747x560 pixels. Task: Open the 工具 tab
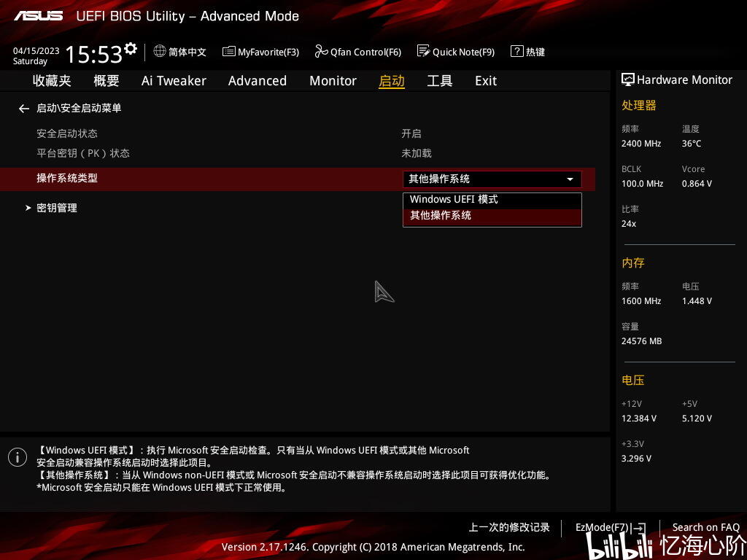pos(440,81)
